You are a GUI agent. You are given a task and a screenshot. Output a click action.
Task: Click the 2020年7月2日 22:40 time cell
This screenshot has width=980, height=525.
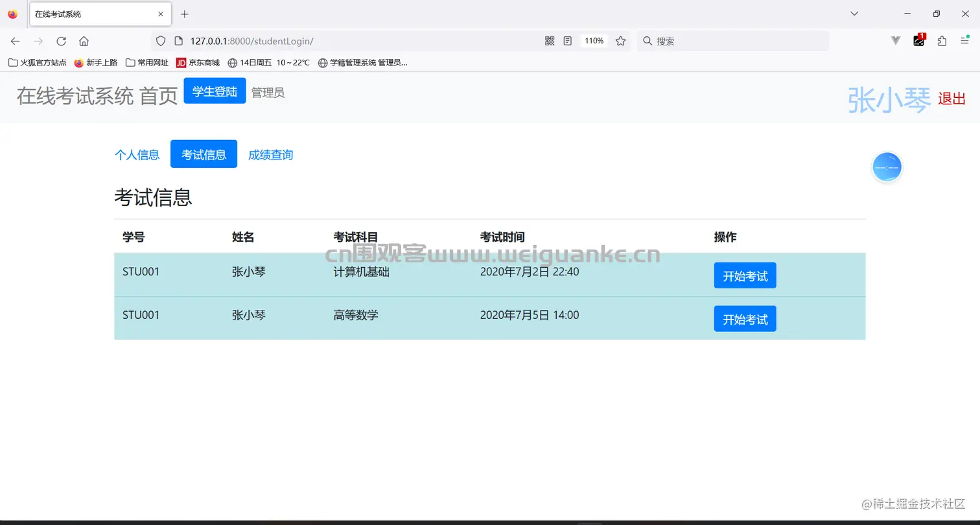[530, 272]
